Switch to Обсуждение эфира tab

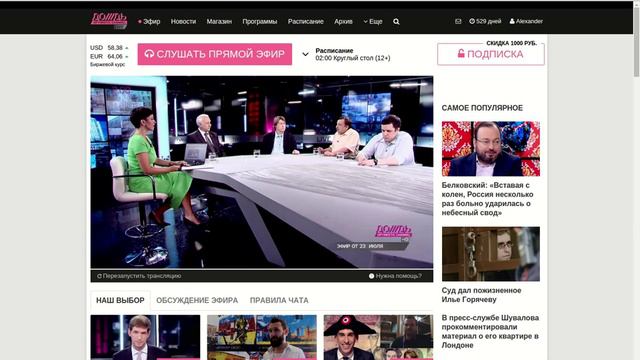point(197,300)
